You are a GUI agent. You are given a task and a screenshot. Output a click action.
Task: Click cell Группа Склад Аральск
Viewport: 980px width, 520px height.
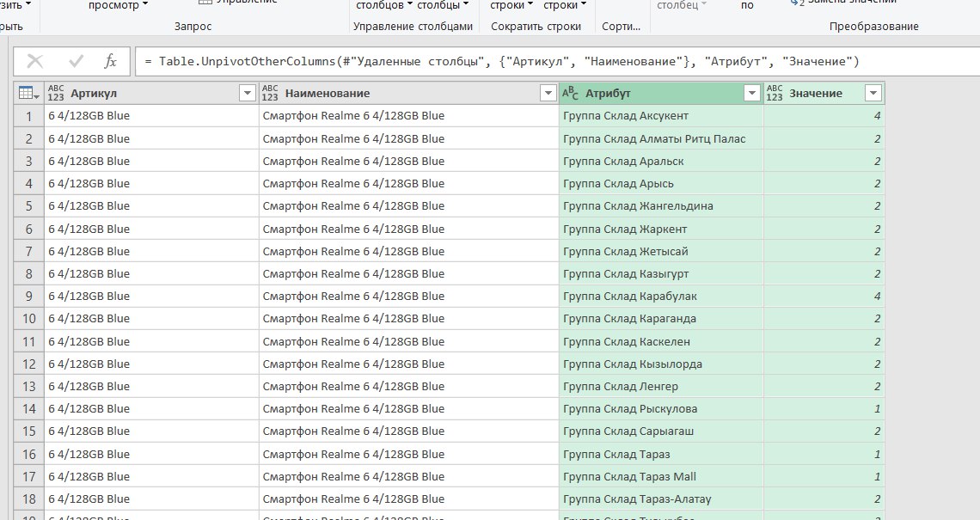(x=661, y=162)
